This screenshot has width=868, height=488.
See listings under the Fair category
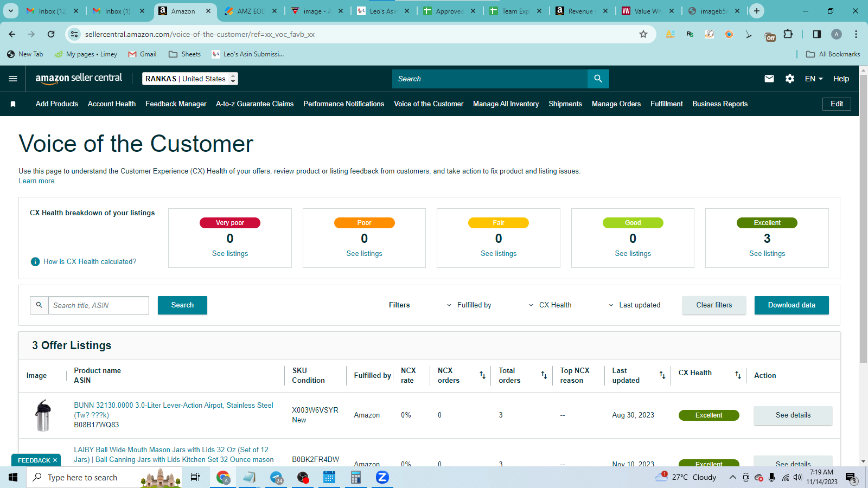pos(499,254)
